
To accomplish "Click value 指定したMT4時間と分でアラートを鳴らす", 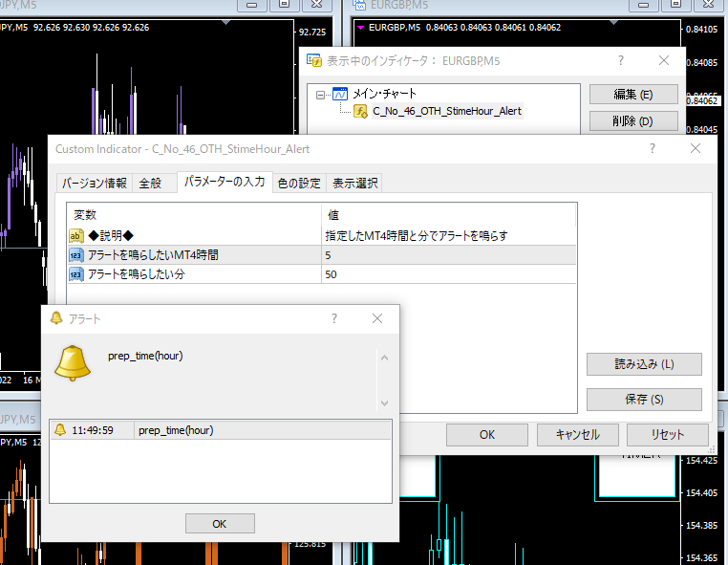I will tap(416, 236).
